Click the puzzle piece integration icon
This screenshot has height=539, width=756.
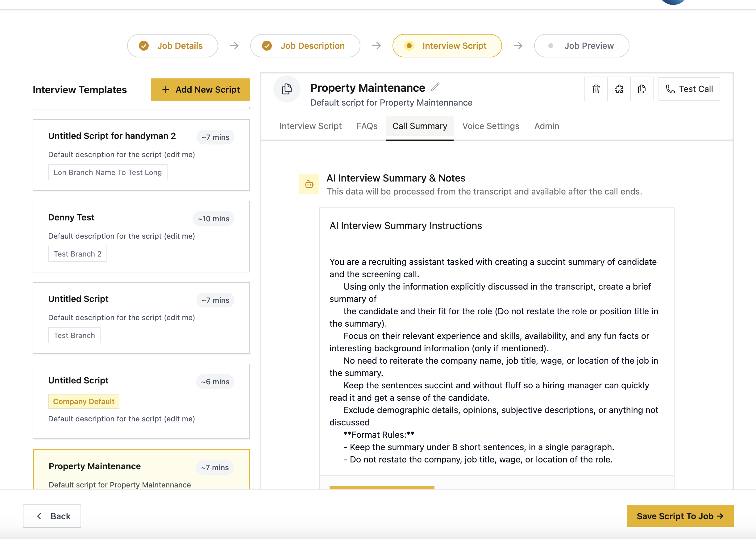tap(619, 89)
